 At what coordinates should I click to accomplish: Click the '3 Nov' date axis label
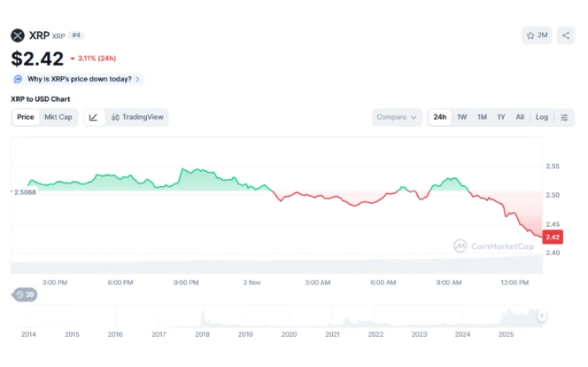point(251,283)
